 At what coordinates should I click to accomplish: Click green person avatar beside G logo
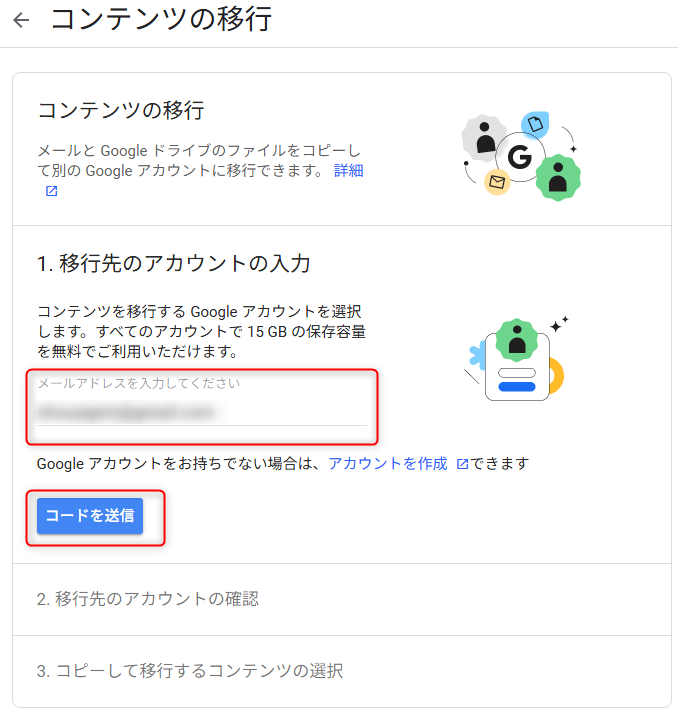(558, 178)
